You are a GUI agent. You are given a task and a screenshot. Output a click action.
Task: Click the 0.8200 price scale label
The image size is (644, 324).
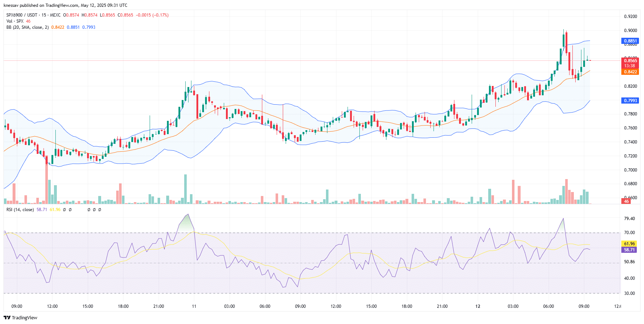coord(630,86)
